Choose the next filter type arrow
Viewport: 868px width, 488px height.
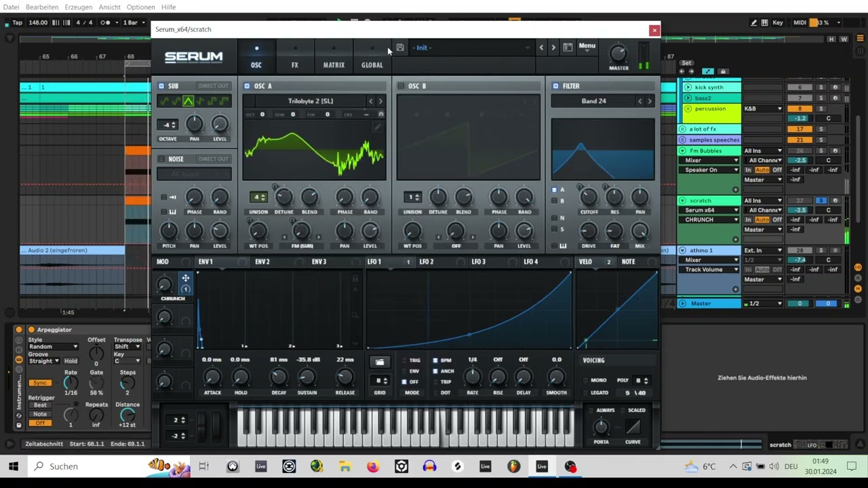tap(650, 101)
